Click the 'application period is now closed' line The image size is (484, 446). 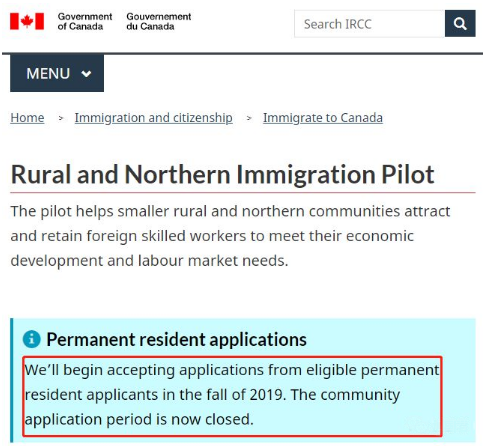coord(139,419)
